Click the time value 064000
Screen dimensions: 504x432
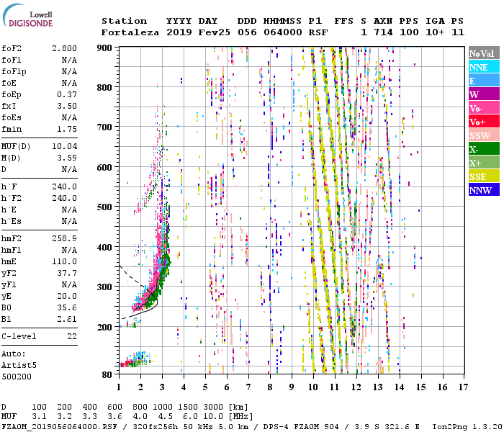click(x=283, y=32)
